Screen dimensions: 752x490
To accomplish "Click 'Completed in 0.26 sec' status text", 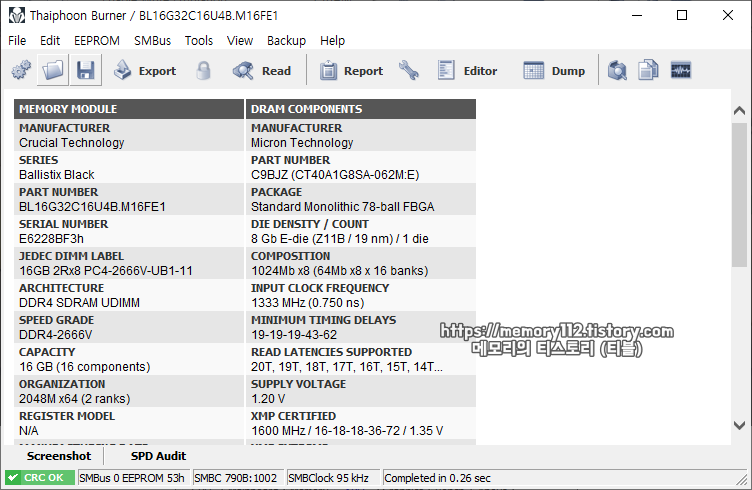I will click(437, 478).
